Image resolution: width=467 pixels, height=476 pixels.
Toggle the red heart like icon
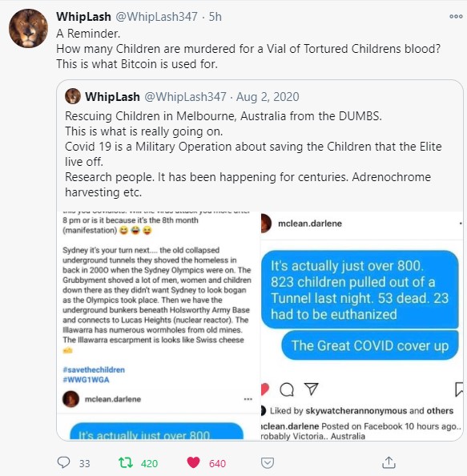point(193,462)
